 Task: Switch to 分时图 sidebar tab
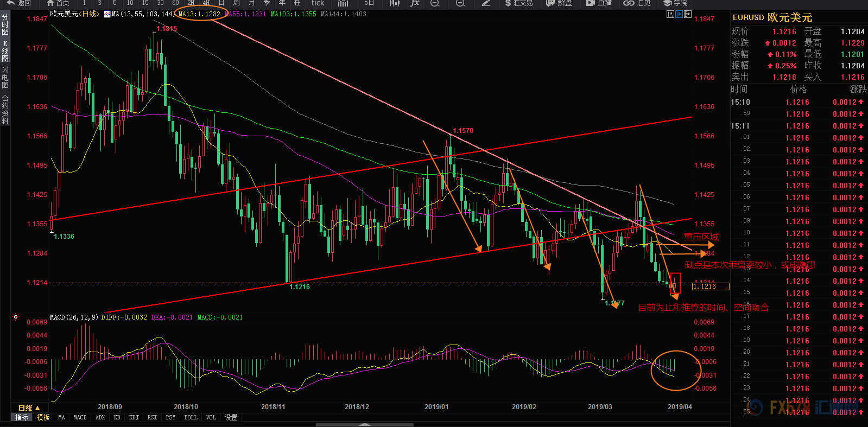[5, 24]
